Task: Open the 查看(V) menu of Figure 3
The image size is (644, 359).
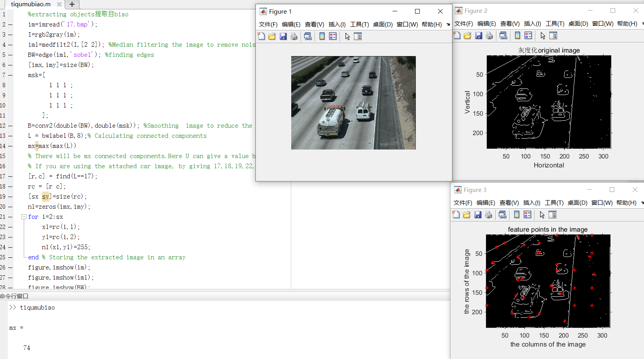Action: (x=509, y=203)
